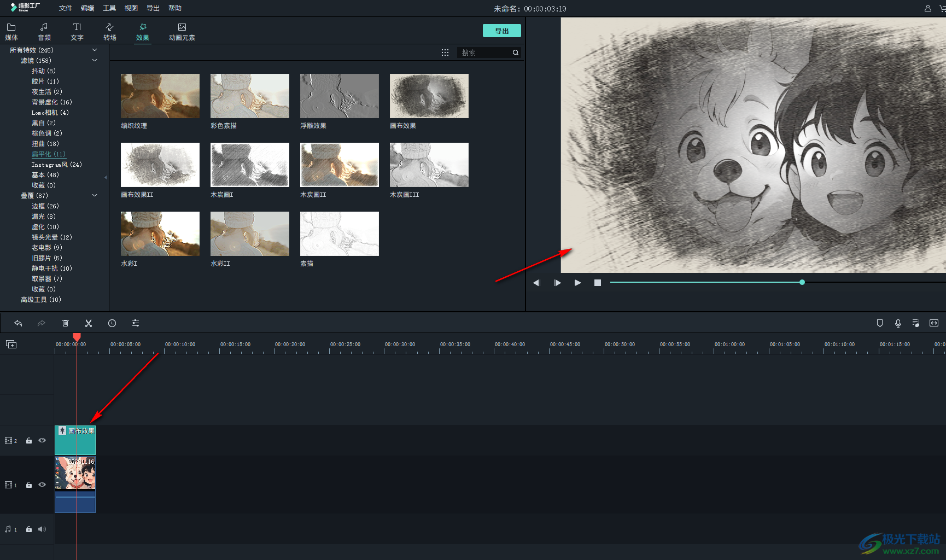This screenshot has width=946, height=560.
Task: Click the Speed/duration clock icon
Action: point(112,323)
